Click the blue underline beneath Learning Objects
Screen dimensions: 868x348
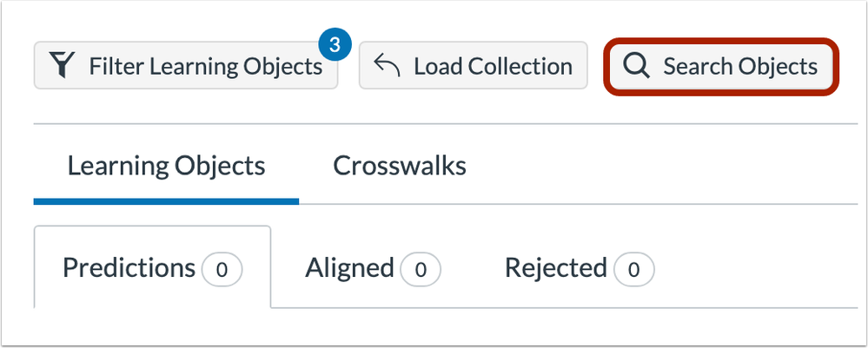pos(166,201)
